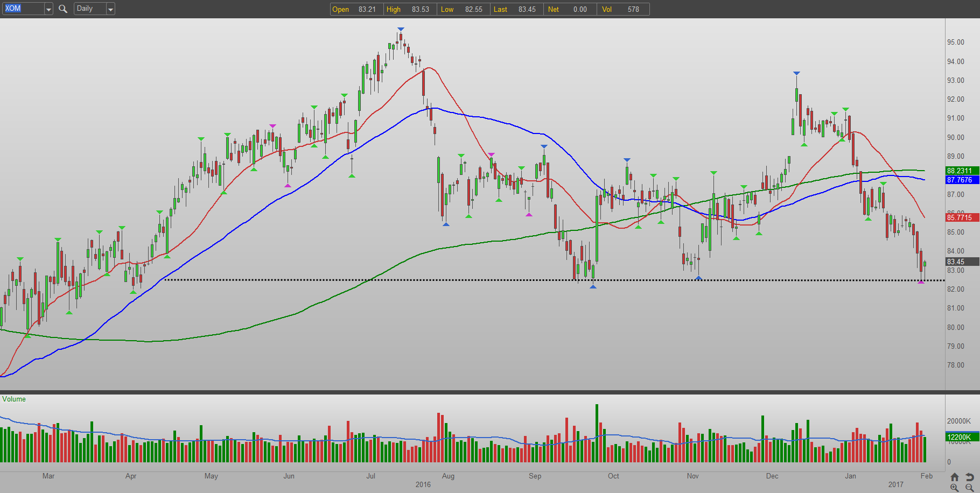Click the Open 83.21 quote field
This screenshot has width=980, height=493.
click(x=356, y=9)
